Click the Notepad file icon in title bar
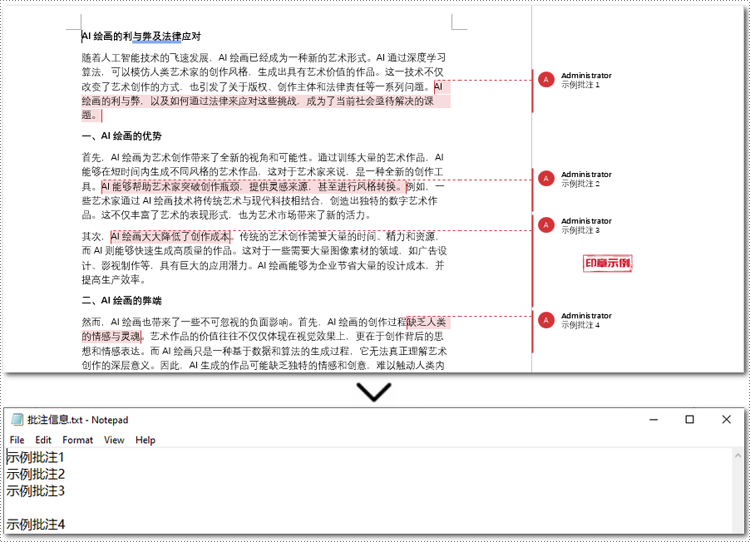This screenshot has height=542, width=750. click(17, 420)
